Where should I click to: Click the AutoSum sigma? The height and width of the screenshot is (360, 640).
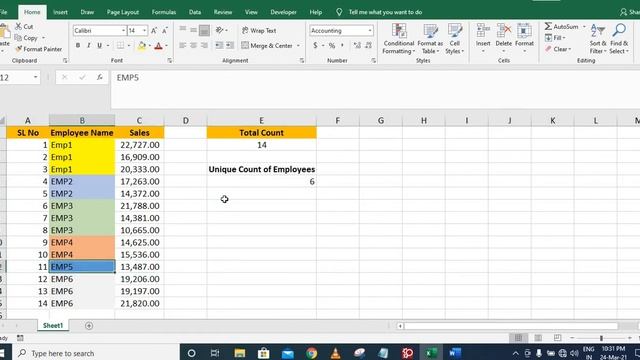click(x=548, y=27)
